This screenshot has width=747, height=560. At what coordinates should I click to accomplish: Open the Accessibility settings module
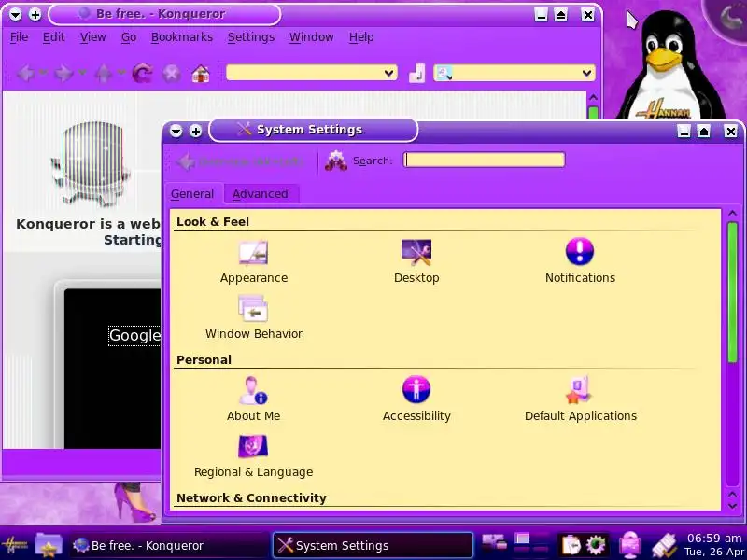click(x=416, y=399)
